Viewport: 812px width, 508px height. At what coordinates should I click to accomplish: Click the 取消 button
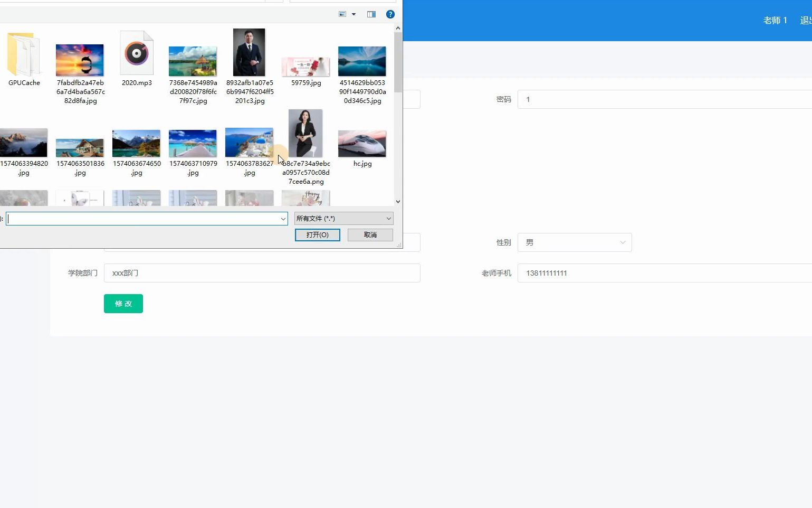370,235
